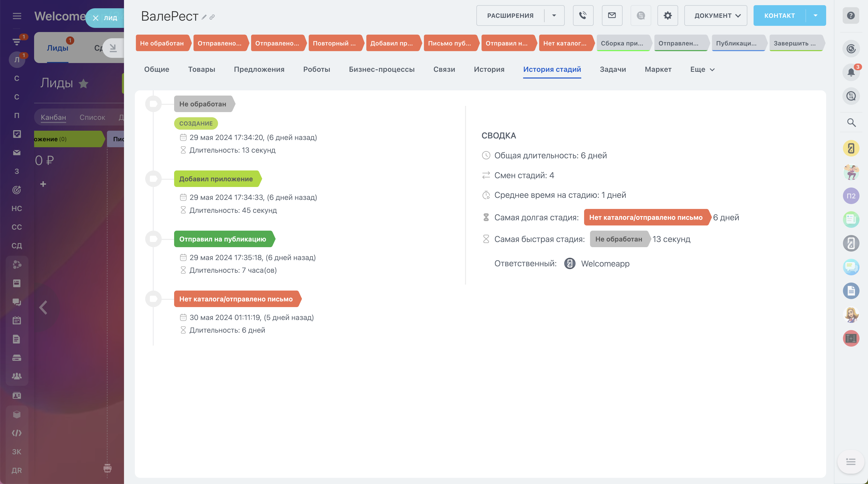
Task: Click the phone call icon button
Action: (583, 15)
